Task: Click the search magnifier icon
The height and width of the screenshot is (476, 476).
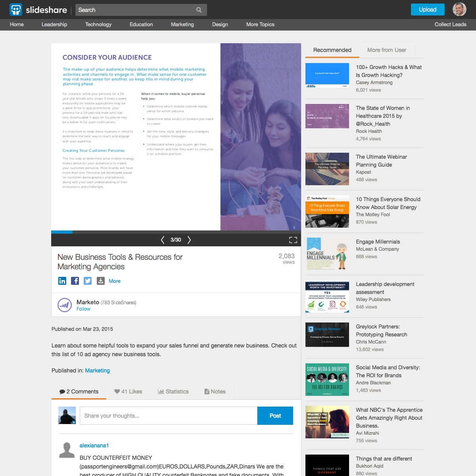Action: tap(199, 10)
